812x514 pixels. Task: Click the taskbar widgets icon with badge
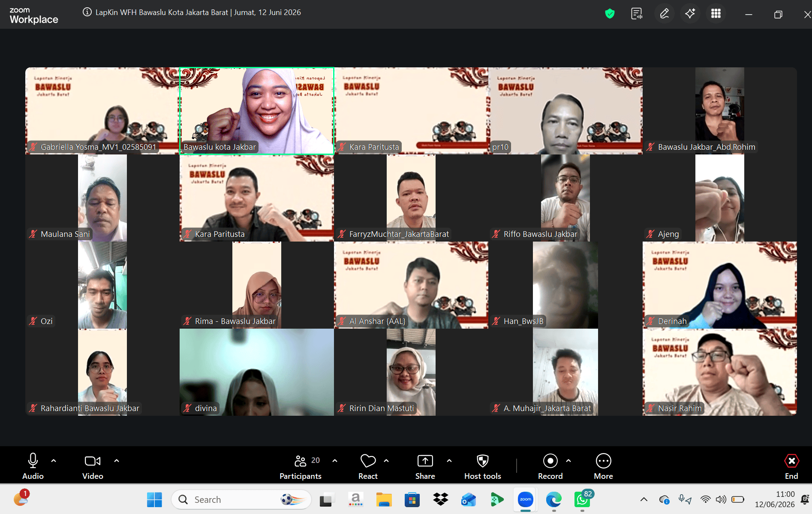(x=21, y=499)
